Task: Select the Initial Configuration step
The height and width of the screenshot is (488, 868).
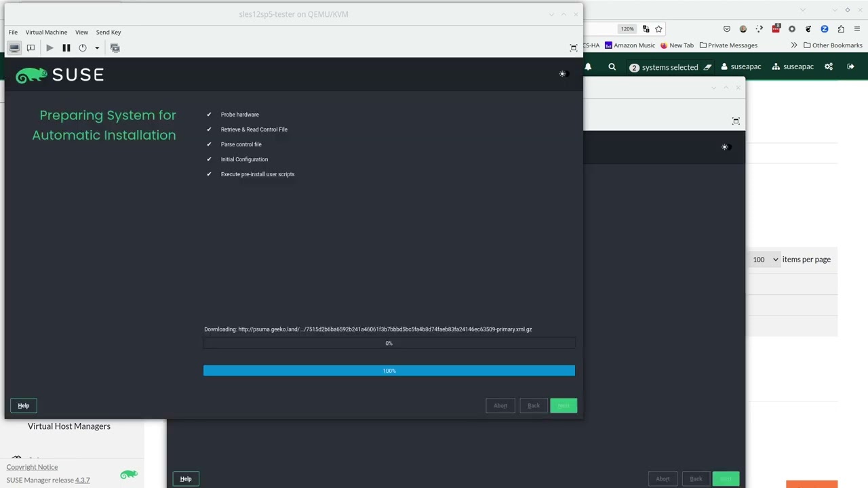Action: click(x=244, y=159)
